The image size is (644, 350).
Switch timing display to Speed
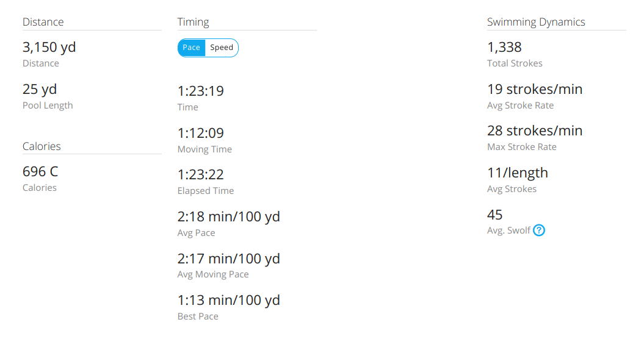pyautogui.click(x=222, y=48)
